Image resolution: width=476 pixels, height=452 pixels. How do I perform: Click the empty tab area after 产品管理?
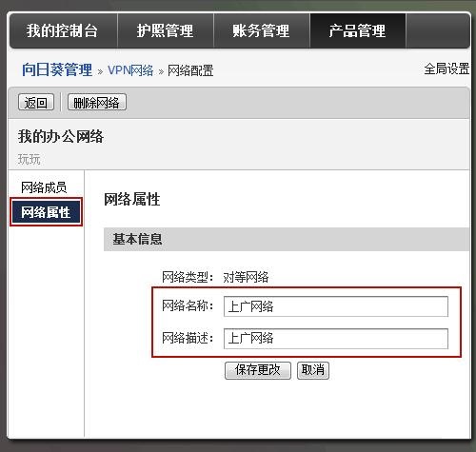click(438, 30)
